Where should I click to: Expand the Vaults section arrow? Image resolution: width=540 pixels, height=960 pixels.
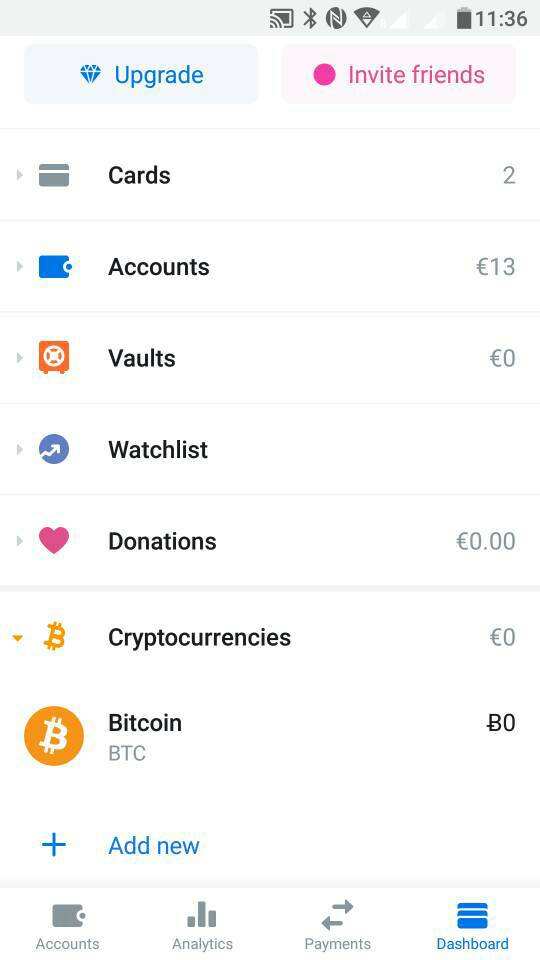tap(19, 358)
